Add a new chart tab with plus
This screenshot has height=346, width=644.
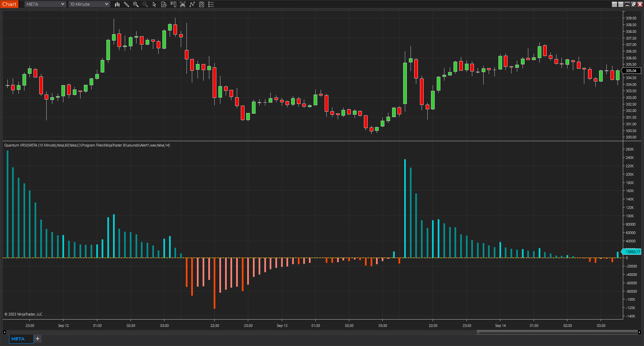tap(38, 339)
